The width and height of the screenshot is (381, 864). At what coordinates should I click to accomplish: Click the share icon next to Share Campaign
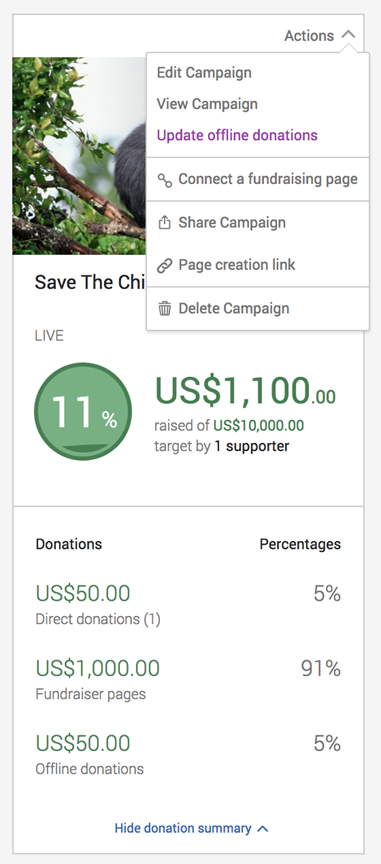point(164,223)
